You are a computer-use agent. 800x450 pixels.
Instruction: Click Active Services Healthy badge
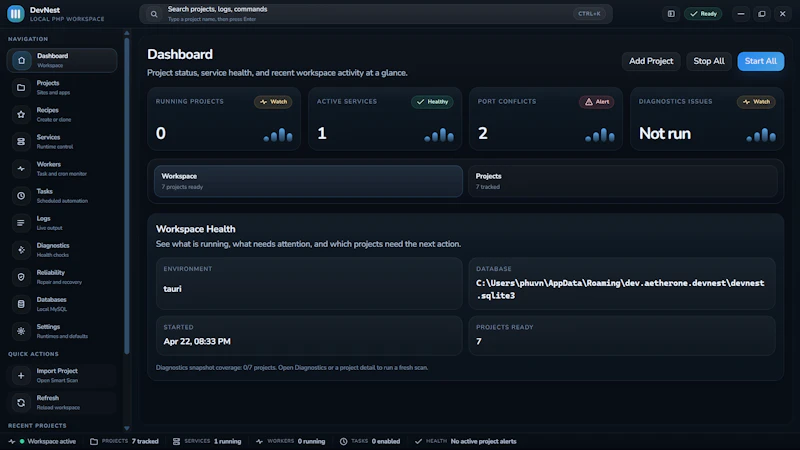(x=432, y=102)
